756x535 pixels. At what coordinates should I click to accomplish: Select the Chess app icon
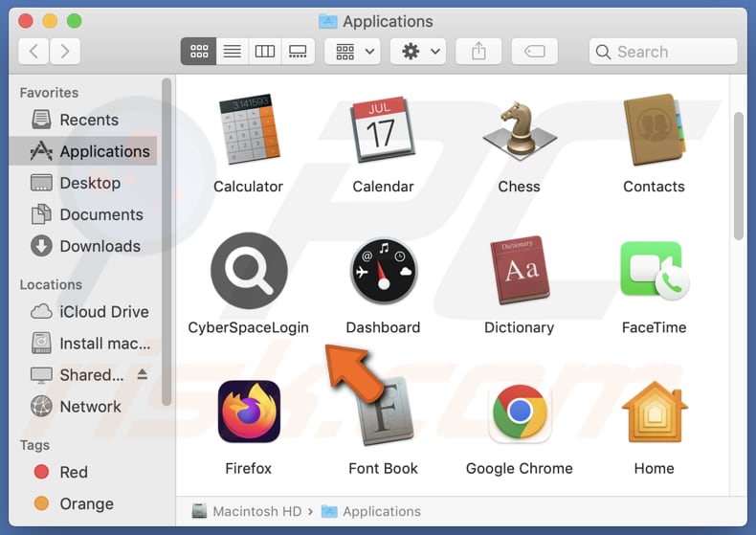(x=520, y=130)
